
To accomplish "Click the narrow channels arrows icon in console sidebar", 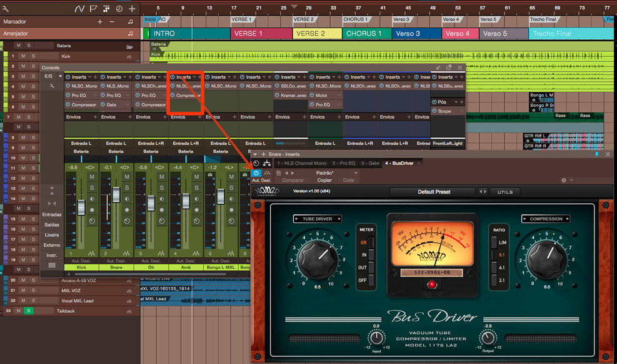I will [51, 203].
